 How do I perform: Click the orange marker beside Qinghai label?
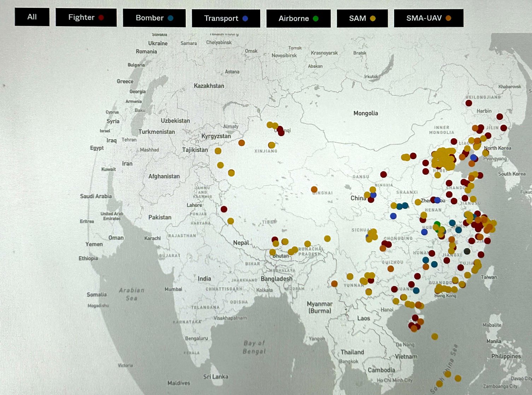point(314,190)
